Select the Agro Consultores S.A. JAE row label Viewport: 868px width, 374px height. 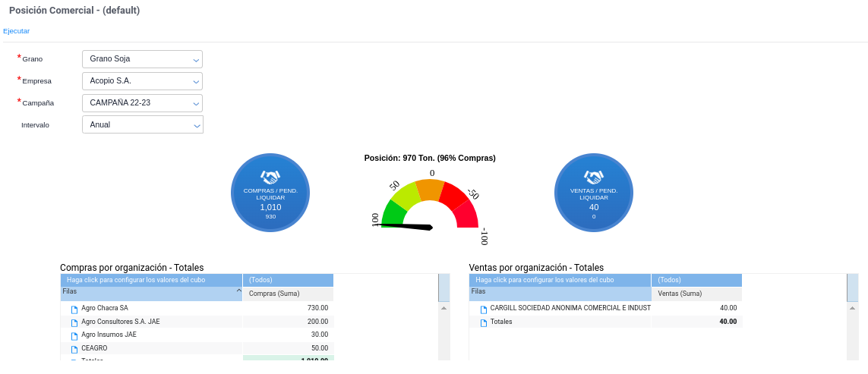120,322
